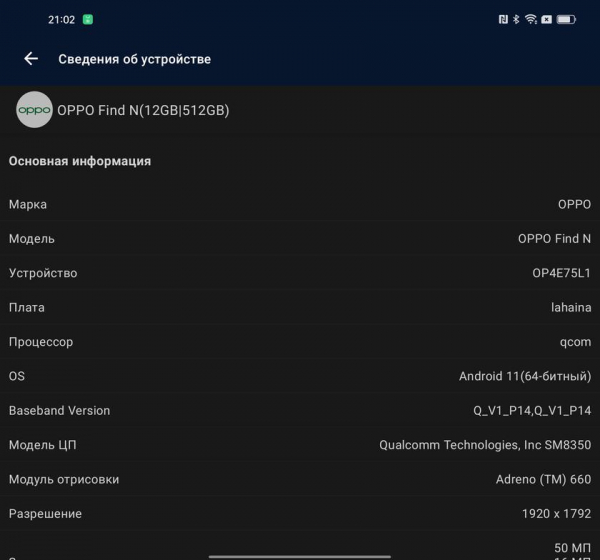Select the 'Adreno (TM) 660' value
This screenshot has width=600, height=560.
click(543, 480)
